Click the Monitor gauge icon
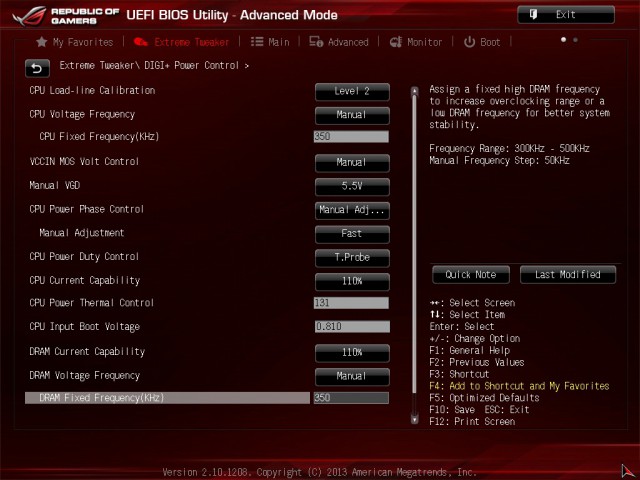The width and height of the screenshot is (640, 480). (x=396, y=42)
